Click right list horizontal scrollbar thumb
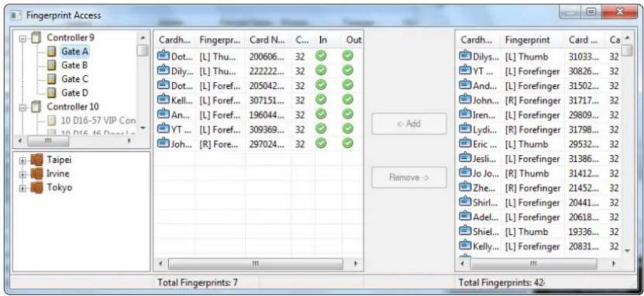Screen dimensions: 644x296 pos(533,264)
